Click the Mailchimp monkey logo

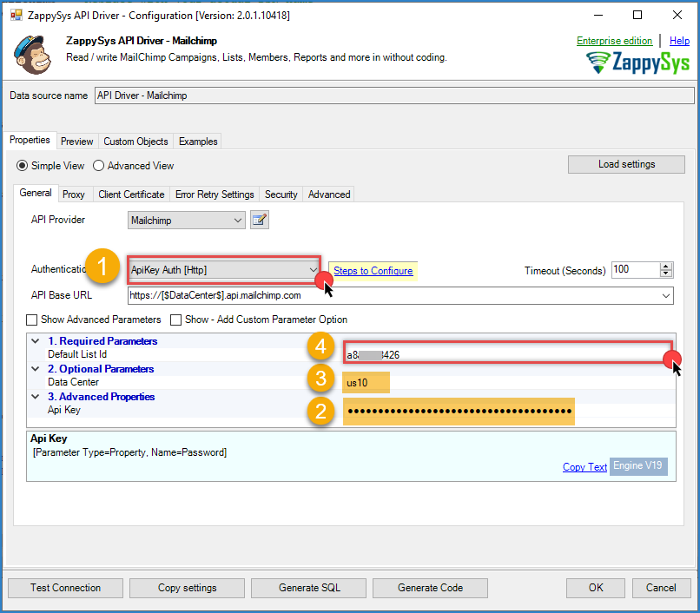pos(32,55)
